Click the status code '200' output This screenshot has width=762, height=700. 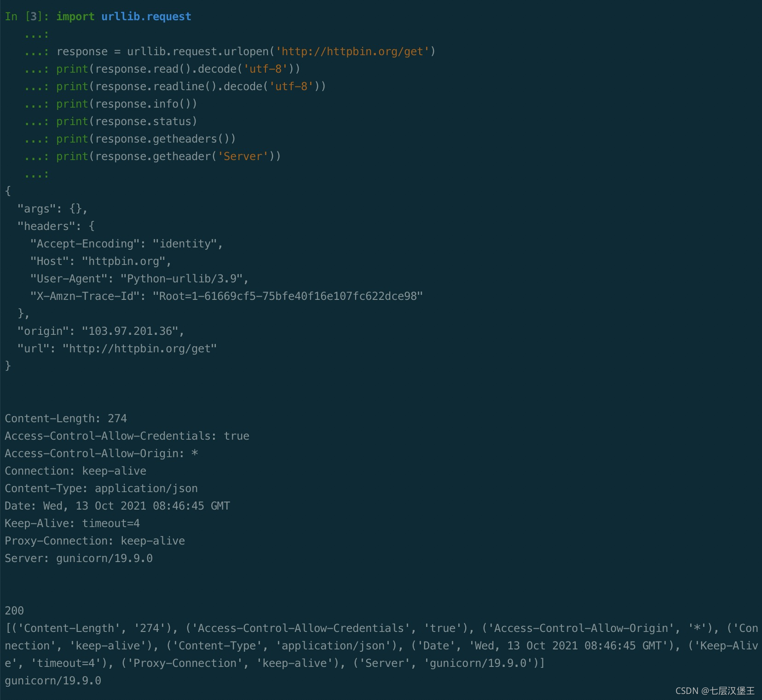14,611
